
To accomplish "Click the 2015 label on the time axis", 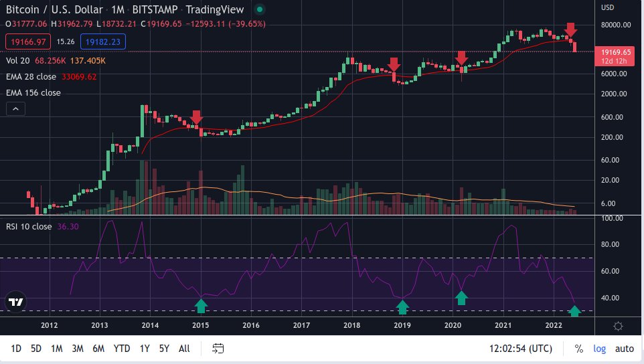I will 200,325.
